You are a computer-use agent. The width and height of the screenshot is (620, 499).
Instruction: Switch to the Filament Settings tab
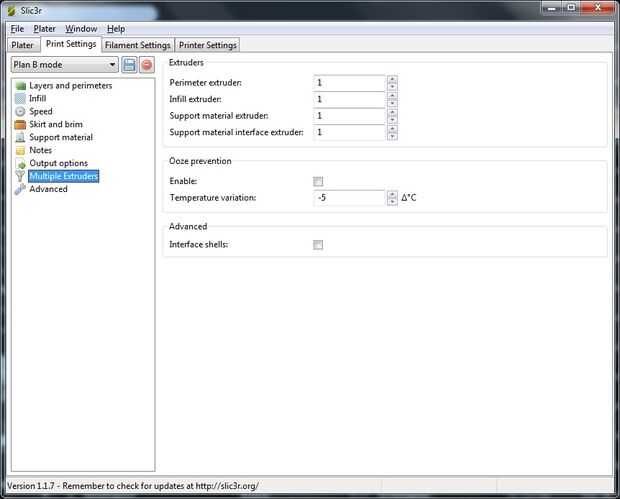click(138, 45)
